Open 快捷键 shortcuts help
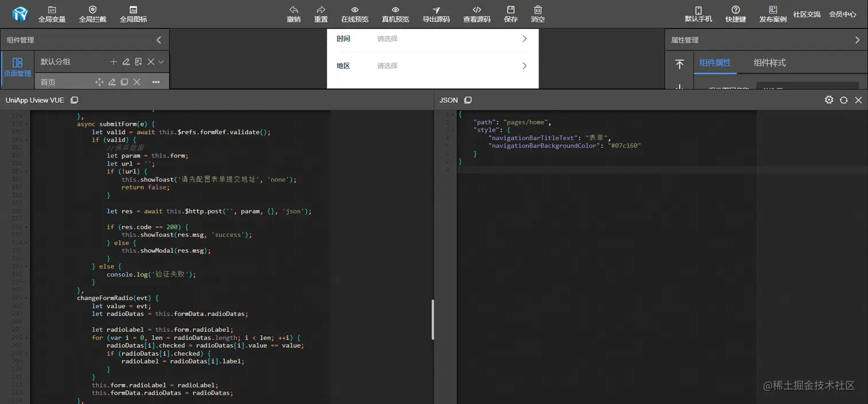 click(x=735, y=14)
